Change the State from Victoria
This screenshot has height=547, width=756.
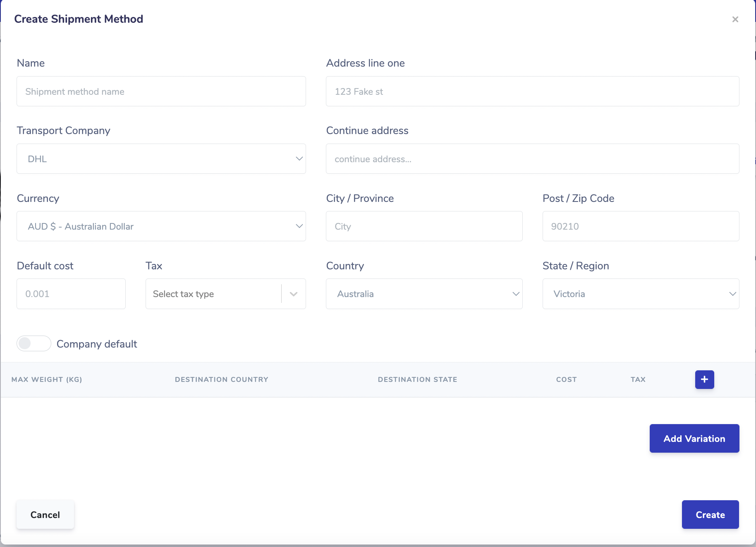pos(641,294)
